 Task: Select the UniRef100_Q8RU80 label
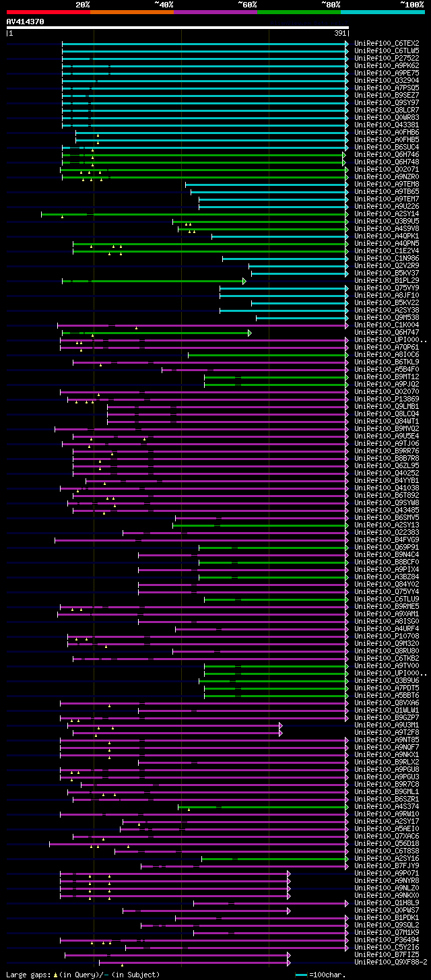click(387, 651)
